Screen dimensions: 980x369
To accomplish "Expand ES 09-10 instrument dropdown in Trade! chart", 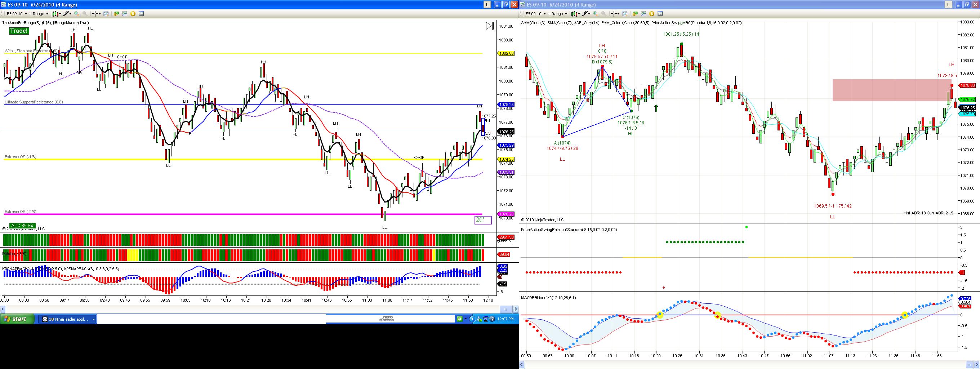I will tap(17, 14).
